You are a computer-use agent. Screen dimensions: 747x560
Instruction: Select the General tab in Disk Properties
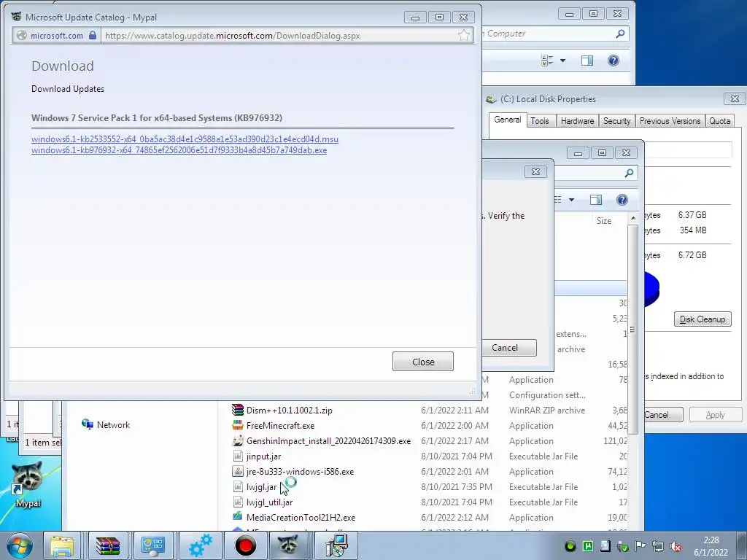(508, 120)
